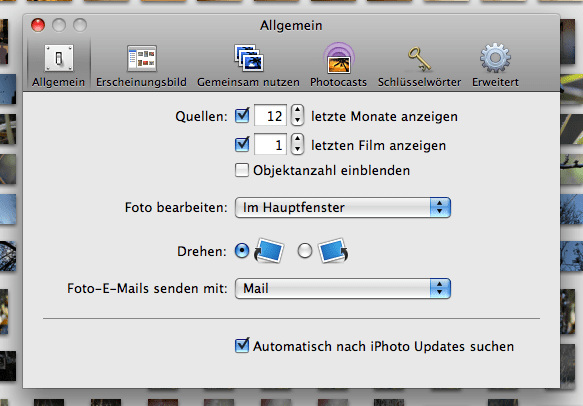The height and width of the screenshot is (406, 583).
Task: Click the 'letzten Film anzeigen' label
Action: [x=379, y=146]
